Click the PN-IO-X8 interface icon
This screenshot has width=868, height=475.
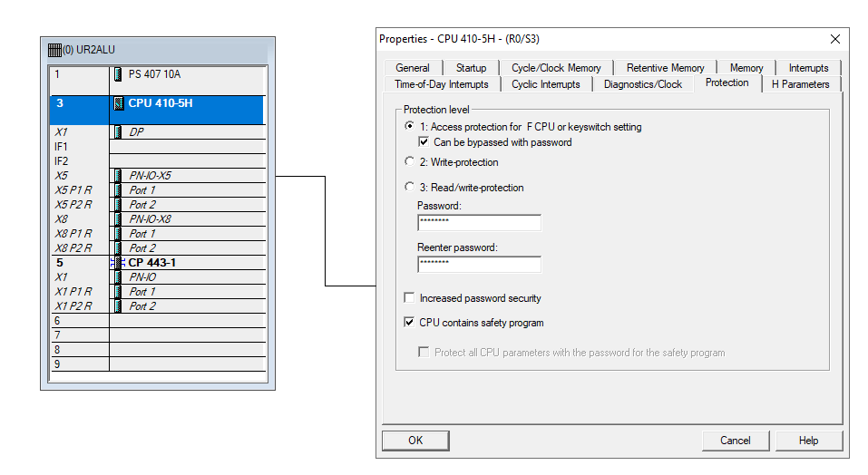118,219
